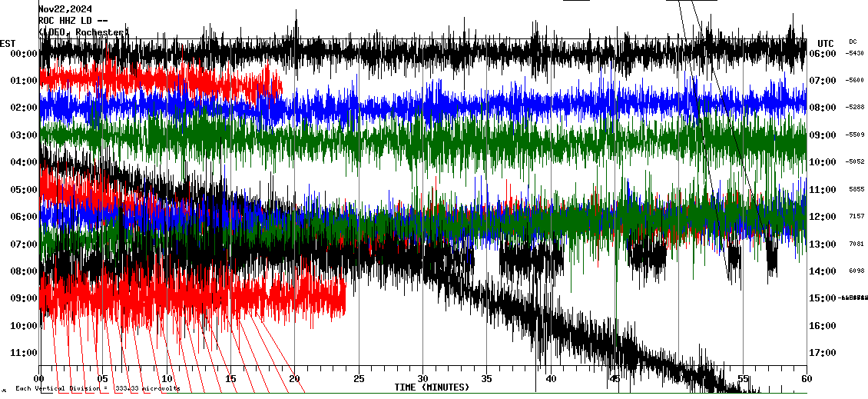This screenshot has width=868, height=399.
Task: Click the vertical division microvolts caption
Action: [x=97, y=389]
